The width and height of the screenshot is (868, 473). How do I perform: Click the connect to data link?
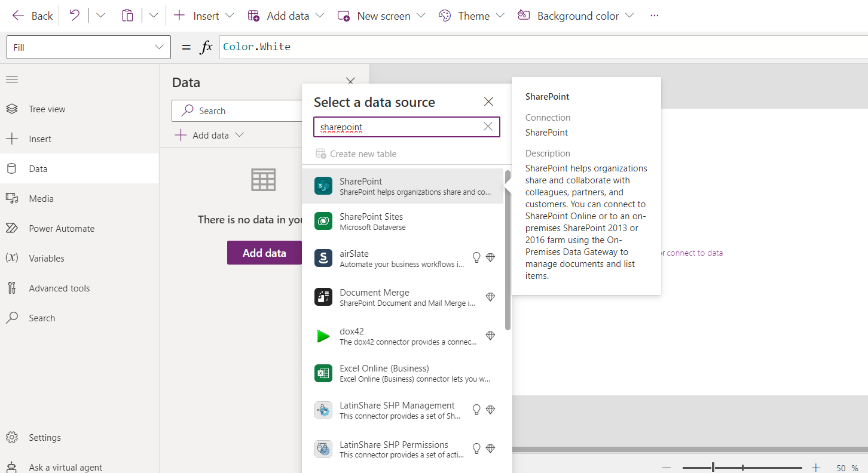pyautogui.click(x=695, y=253)
